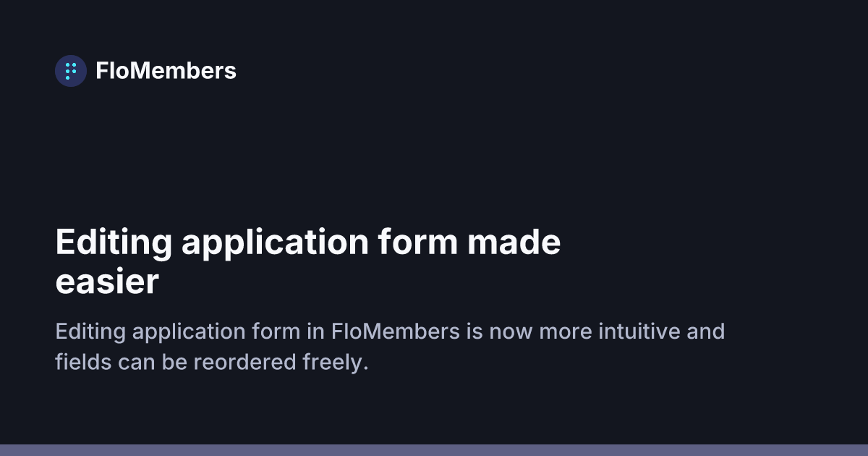Click the description paragraph's first line
Viewport: 868px width, 456px height.
pos(390,332)
